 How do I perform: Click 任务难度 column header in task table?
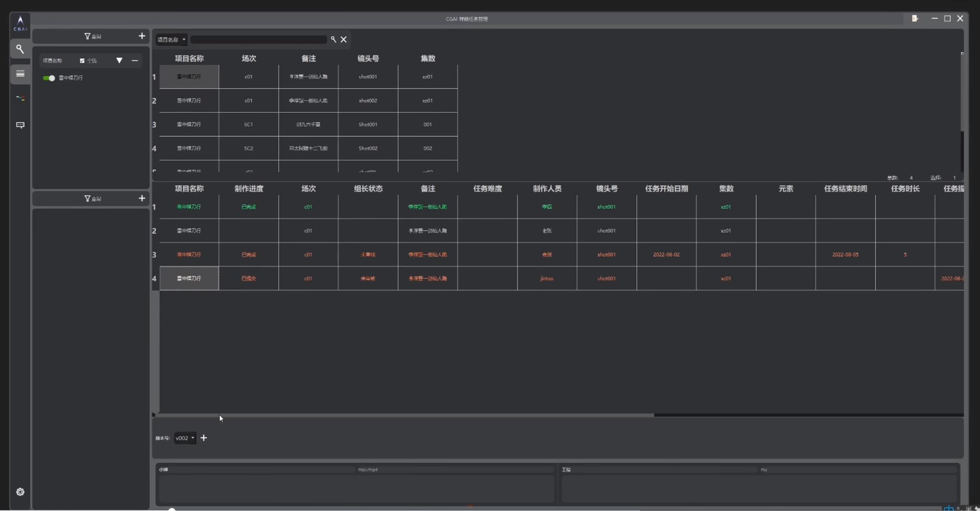488,189
